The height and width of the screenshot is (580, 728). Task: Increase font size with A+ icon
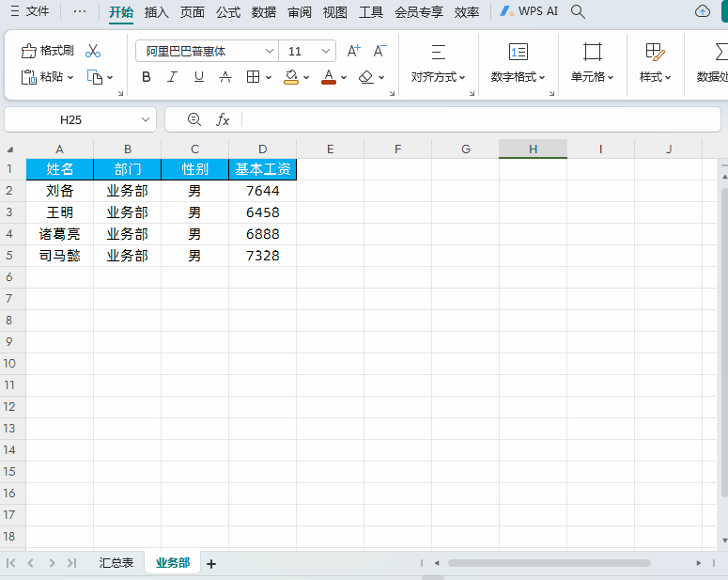(353, 51)
